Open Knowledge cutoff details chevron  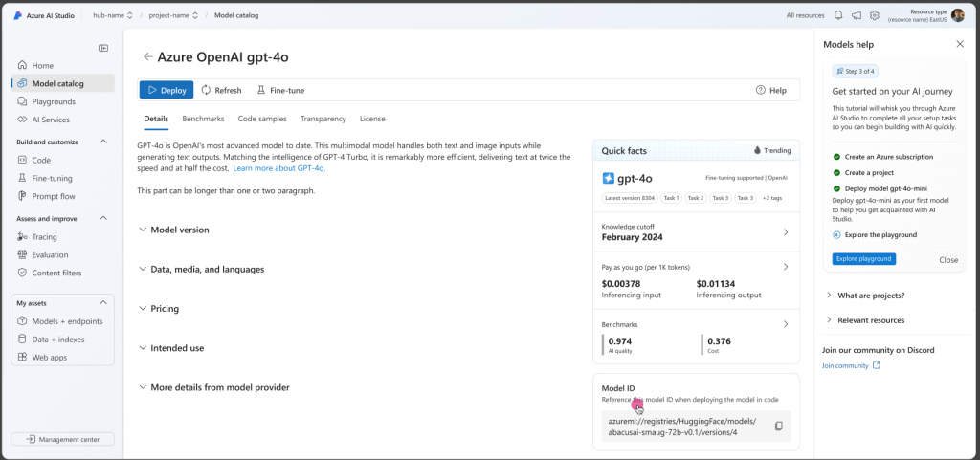pyautogui.click(x=786, y=232)
